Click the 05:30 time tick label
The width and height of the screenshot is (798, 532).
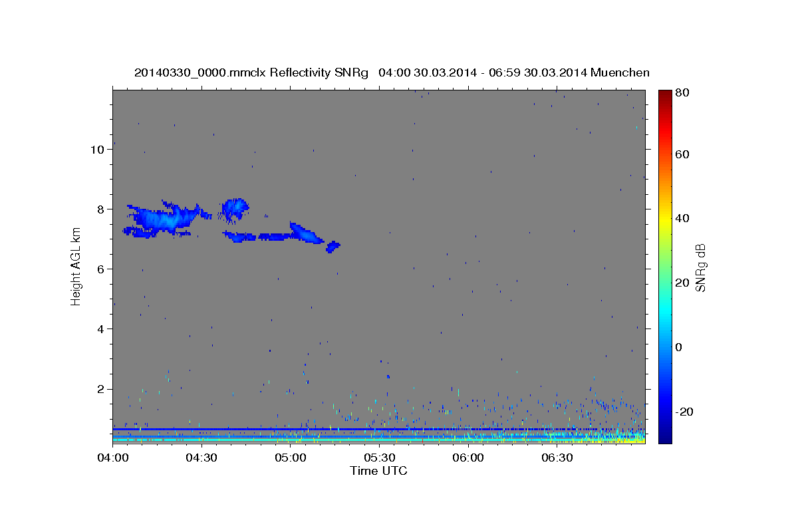coord(379,458)
